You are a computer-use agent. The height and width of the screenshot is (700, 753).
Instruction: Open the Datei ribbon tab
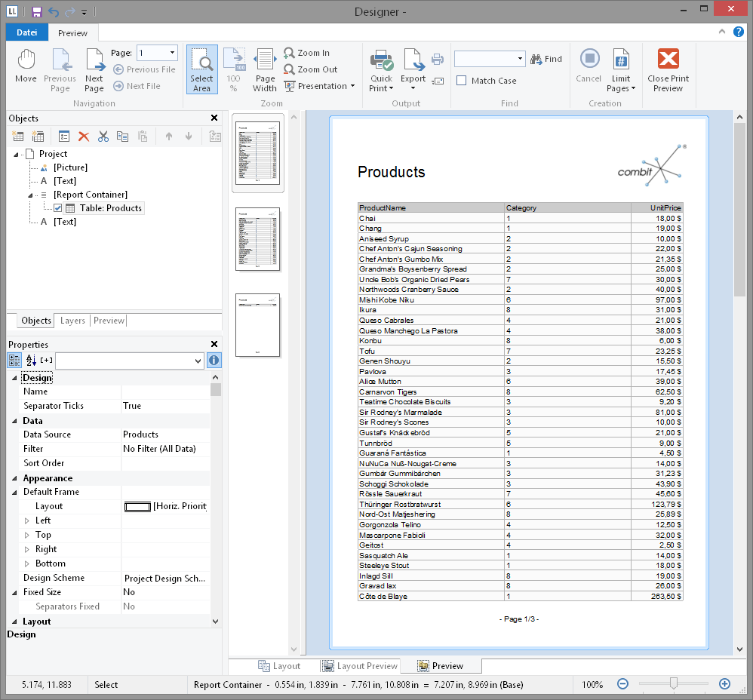tap(26, 32)
